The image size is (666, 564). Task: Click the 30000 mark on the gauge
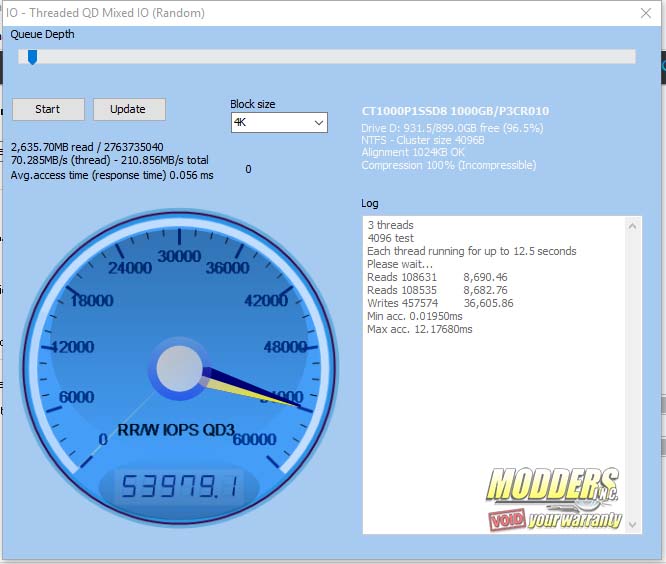click(180, 256)
